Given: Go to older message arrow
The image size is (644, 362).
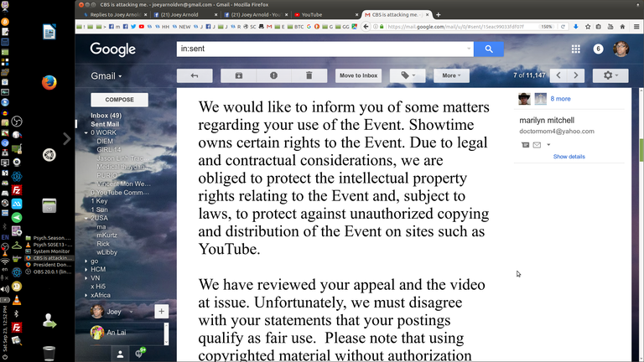Looking at the screenshot, I should (x=576, y=75).
